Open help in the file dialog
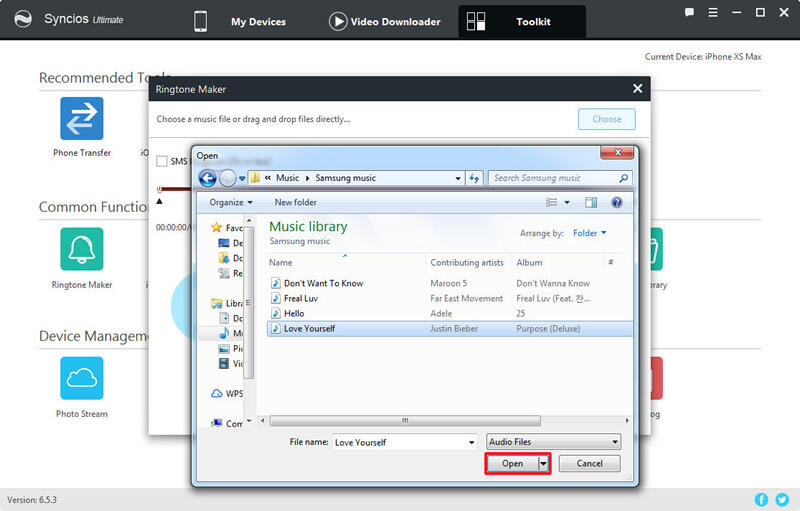The image size is (800, 511). pos(616,202)
